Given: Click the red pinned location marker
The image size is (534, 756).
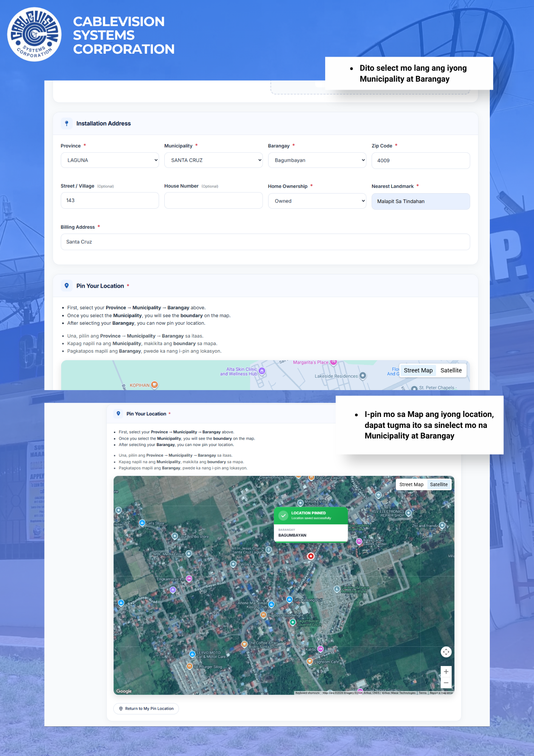Looking at the screenshot, I should click(311, 556).
